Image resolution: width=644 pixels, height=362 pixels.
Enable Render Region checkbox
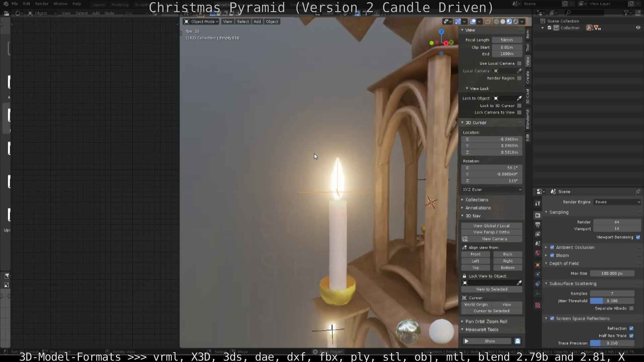point(519,78)
